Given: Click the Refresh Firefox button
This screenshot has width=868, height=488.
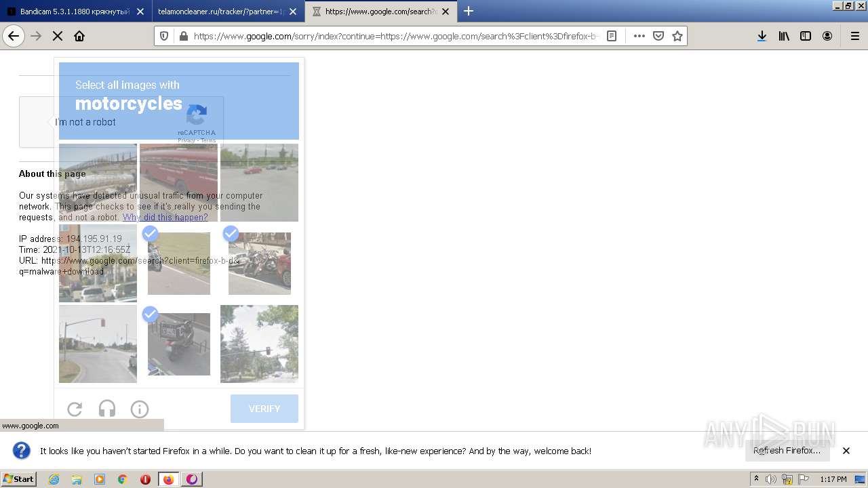Looking at the screenshot, I should 787,451.
